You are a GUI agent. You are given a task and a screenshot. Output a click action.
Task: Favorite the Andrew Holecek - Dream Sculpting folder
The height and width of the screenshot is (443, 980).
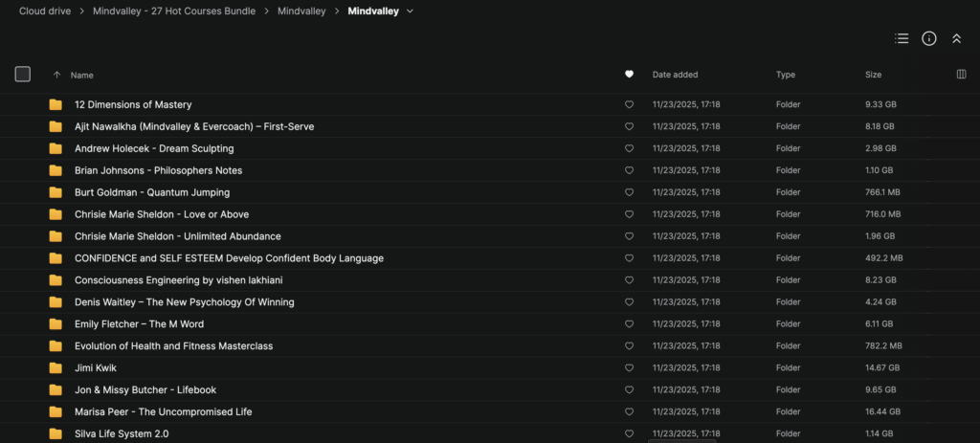click(629, 148)
